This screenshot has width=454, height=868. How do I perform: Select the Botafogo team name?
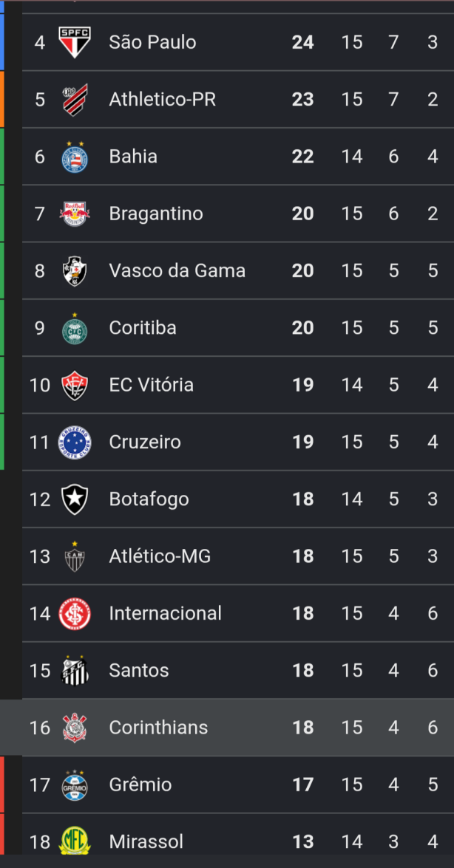click(149, 499)
